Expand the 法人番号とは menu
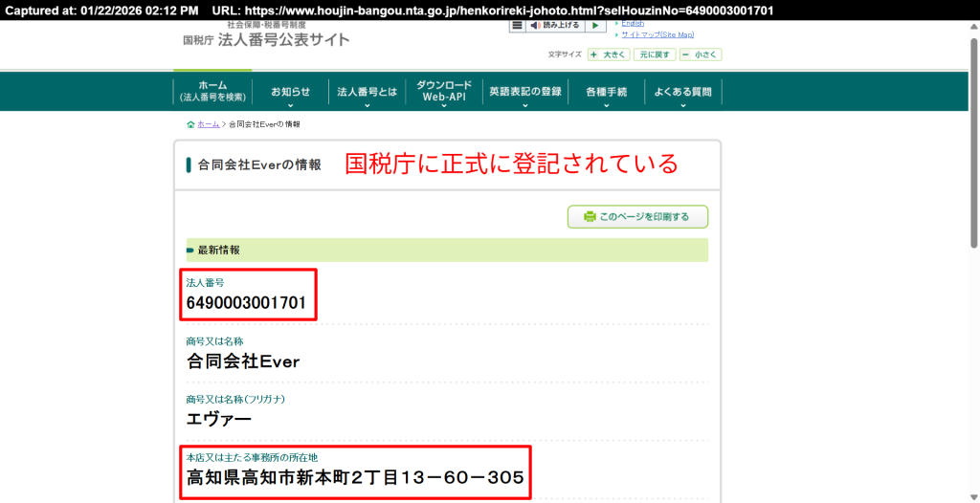Screen dimensions: 980x503 coord(367,91)
